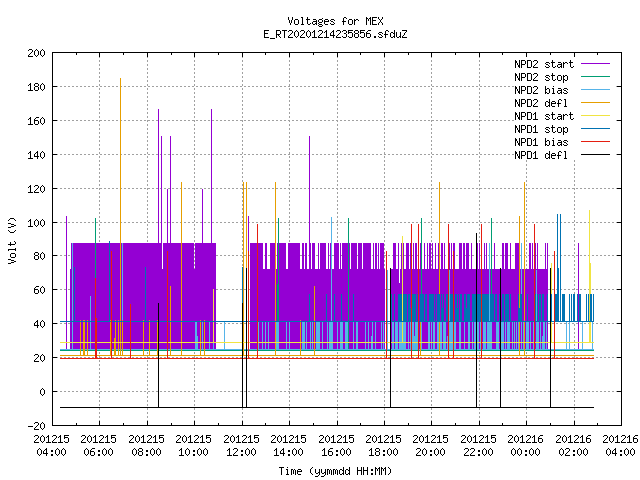640x480 pixels.
Task: Click the Volt (V) y-axis label
Action: pyautogui.click(x=12, y=240)
